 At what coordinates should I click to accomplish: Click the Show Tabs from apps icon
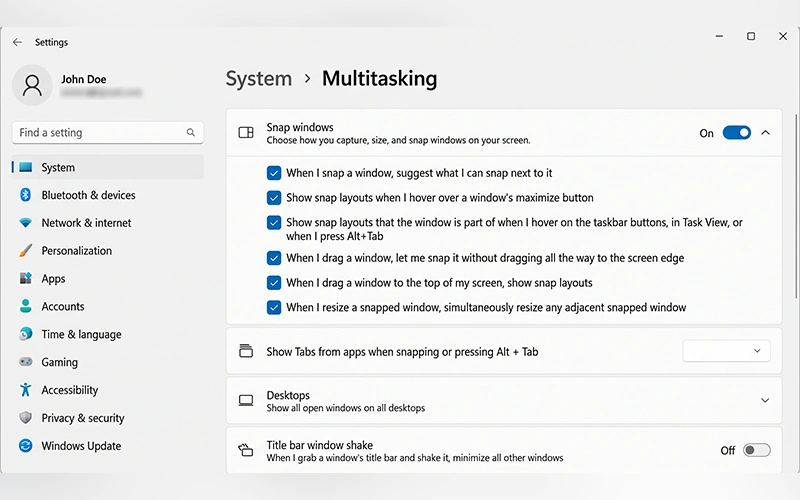pyautogui.click(x=246, y=351)
